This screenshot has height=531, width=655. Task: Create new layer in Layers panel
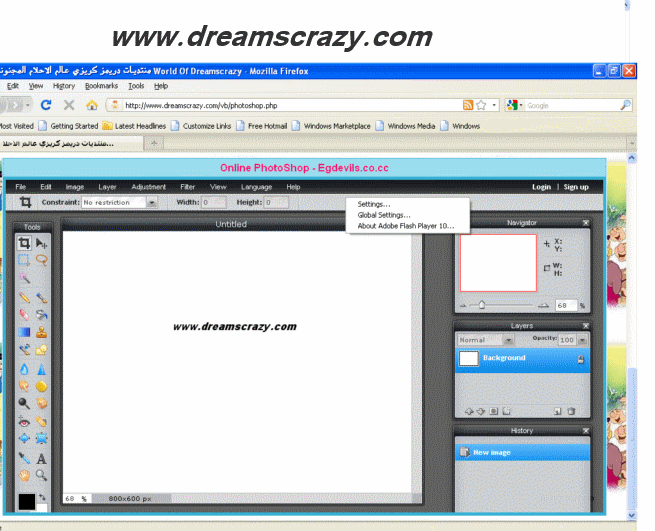557,412
